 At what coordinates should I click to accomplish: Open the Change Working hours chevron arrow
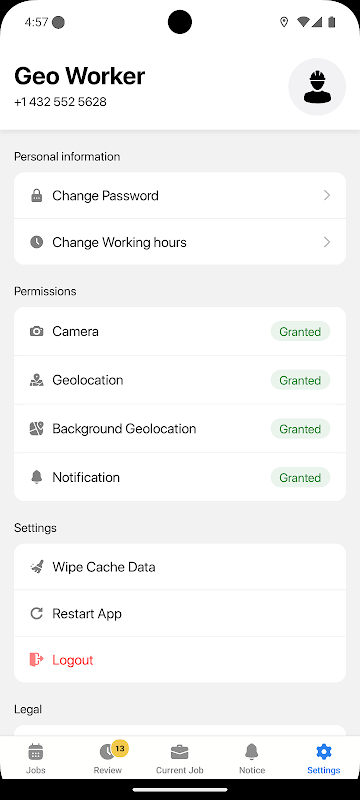pos(327,242)
